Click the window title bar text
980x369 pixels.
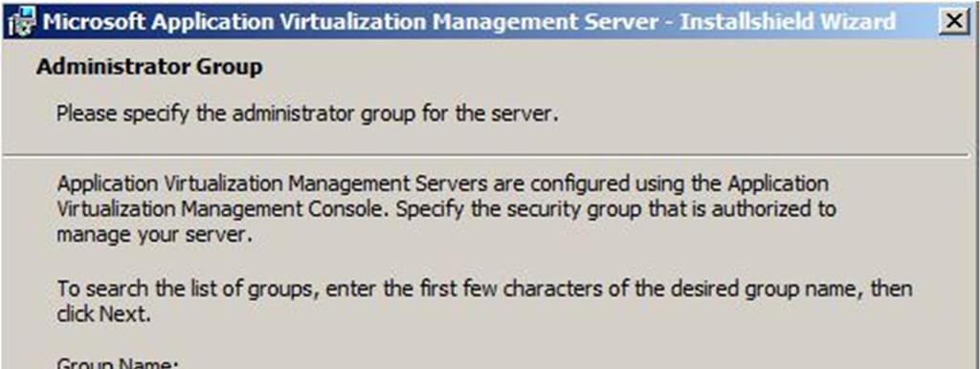click(469, 23)
